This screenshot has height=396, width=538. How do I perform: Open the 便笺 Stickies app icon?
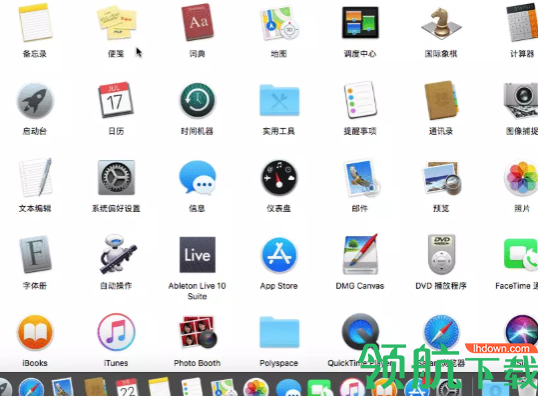click(x=116, y=22)
